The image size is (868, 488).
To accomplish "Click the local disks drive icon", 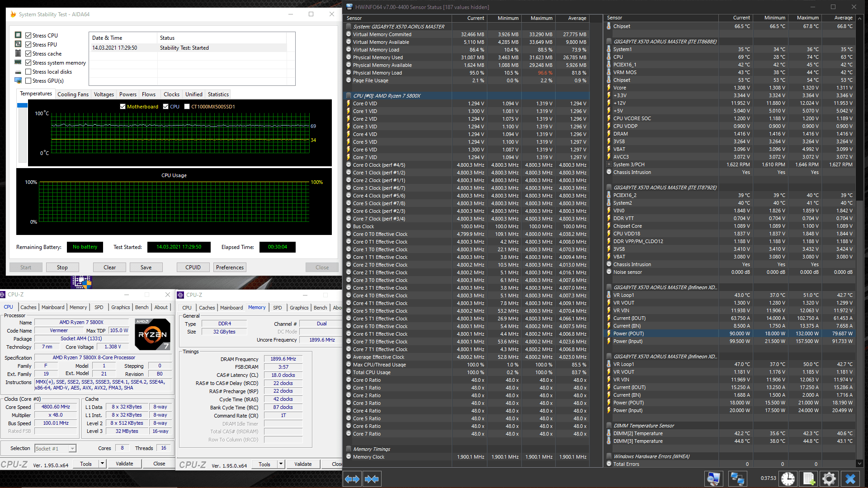I will [x=18, y=72].
